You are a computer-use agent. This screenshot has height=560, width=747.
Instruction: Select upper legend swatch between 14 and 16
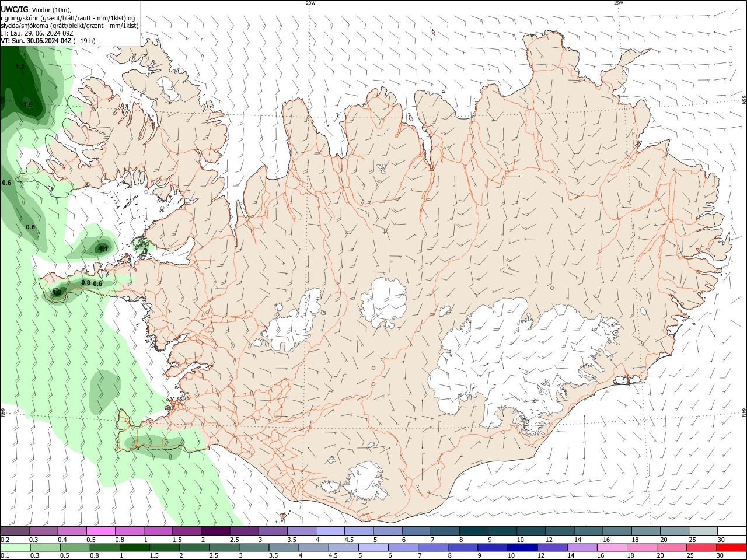[588, 531]
